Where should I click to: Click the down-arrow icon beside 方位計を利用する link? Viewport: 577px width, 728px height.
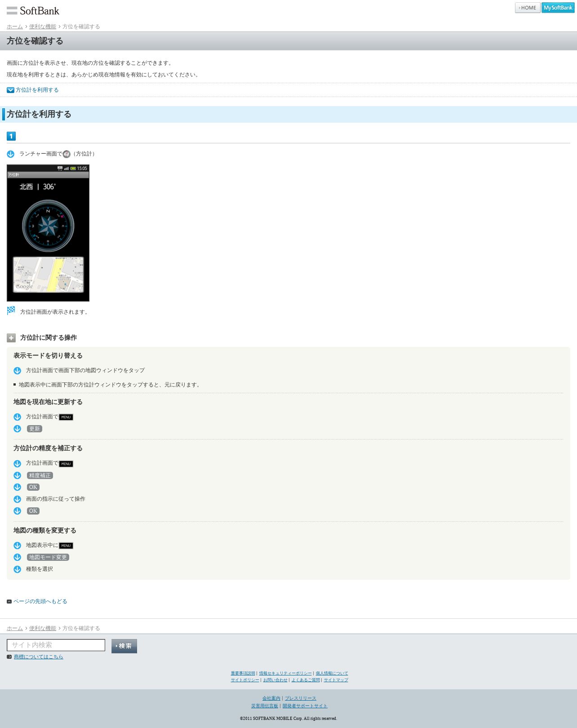10,90
